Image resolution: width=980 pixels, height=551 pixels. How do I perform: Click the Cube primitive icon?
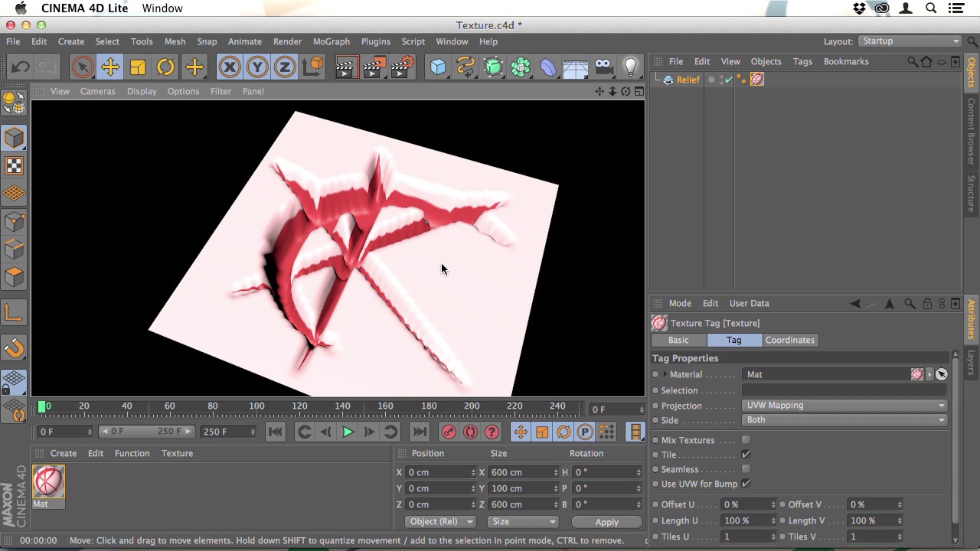438,67
